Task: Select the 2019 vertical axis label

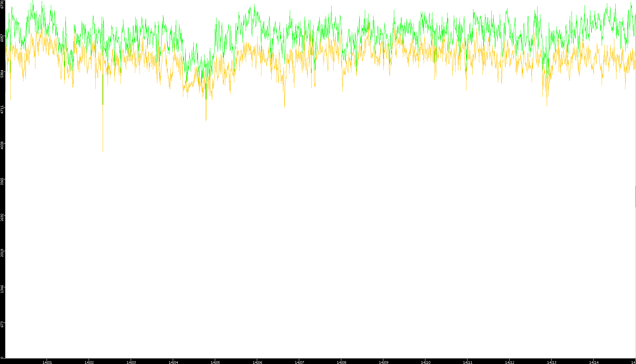Action: pyautogui.click(x=2, y=253)
